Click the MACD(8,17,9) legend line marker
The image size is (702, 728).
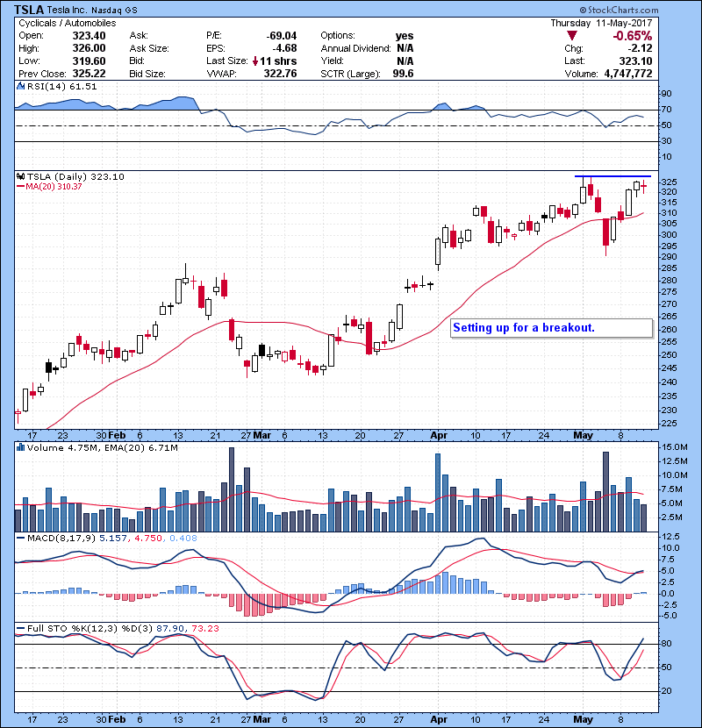(20, 539)
